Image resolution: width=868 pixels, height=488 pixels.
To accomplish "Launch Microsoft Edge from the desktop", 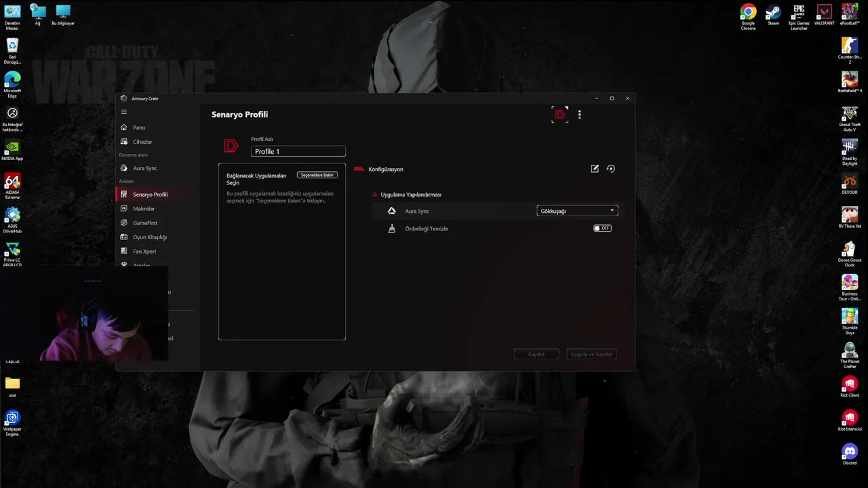I will pos(12,85).
